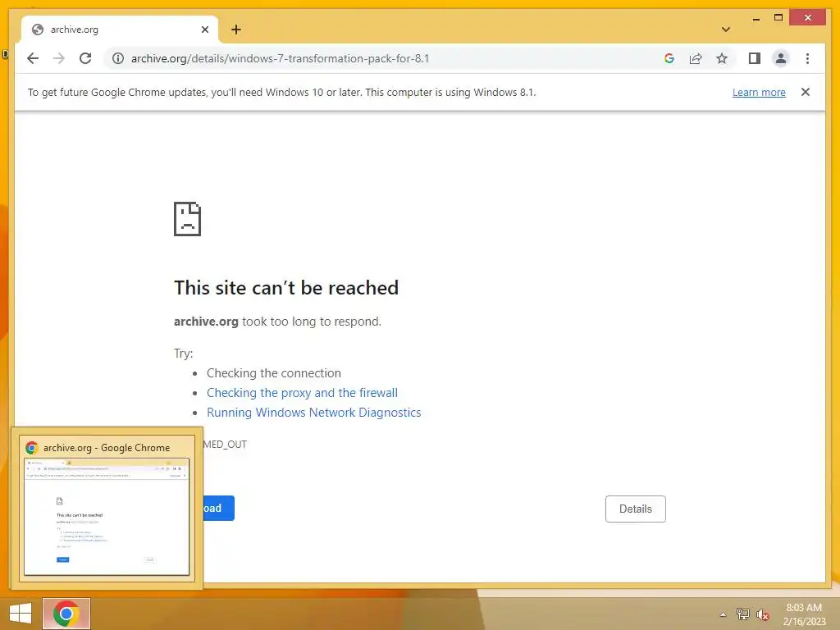
Task: Open a new tab
Action: 235,30
